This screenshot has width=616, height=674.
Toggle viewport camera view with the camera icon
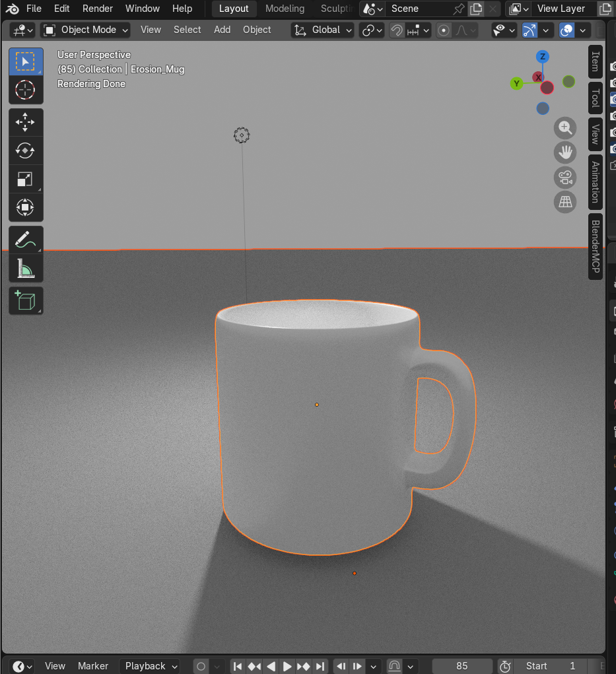point(565,178)
